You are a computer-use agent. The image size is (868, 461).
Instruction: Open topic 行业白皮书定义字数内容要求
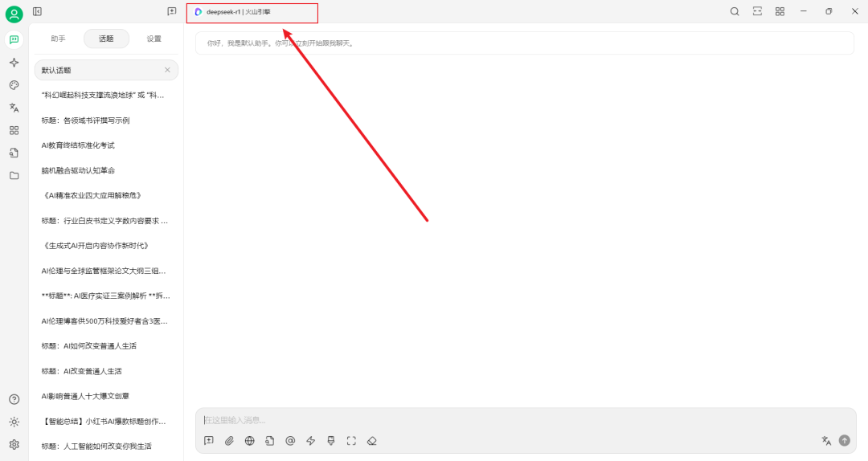tap(106, 221)
